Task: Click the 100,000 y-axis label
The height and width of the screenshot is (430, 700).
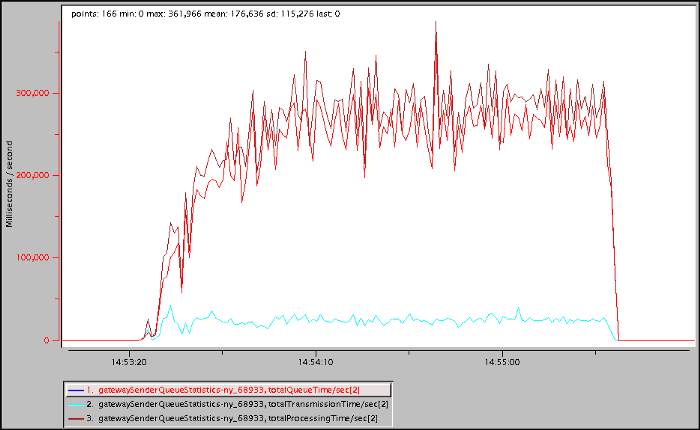Action: pyautogui.click(x=32, y=258)
